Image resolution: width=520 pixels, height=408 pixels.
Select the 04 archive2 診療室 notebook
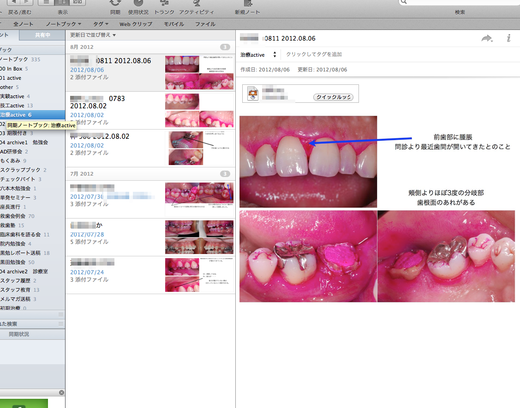pos(32,271)
